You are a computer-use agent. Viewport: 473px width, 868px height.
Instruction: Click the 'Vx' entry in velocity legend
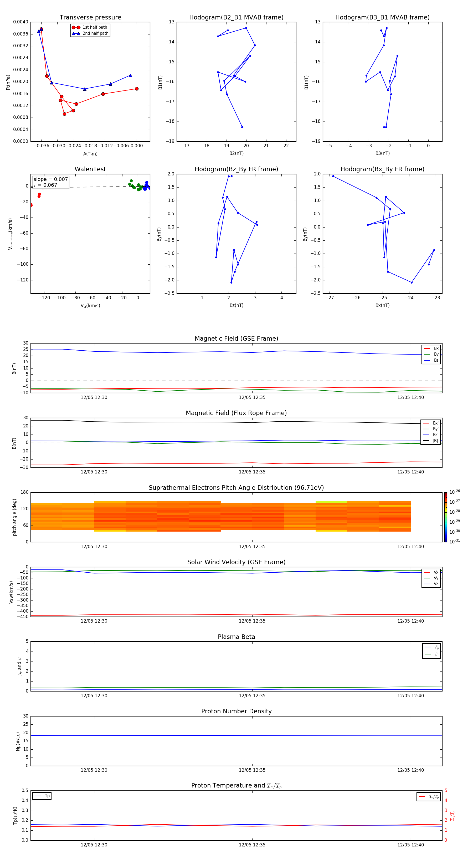click(x=431, y=572)
